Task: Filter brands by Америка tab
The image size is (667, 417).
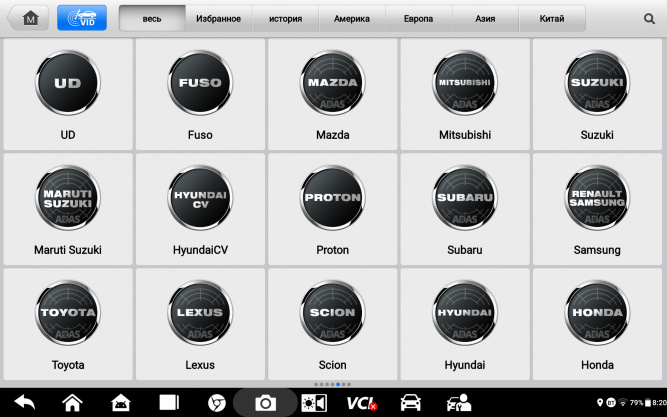Action: point(352,18)
